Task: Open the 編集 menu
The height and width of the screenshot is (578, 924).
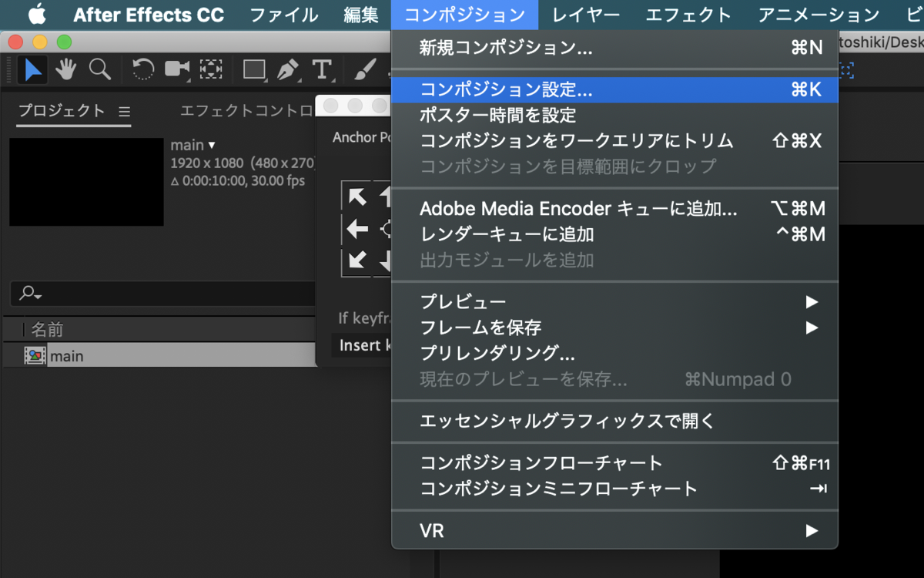Action: click(361, 15)
